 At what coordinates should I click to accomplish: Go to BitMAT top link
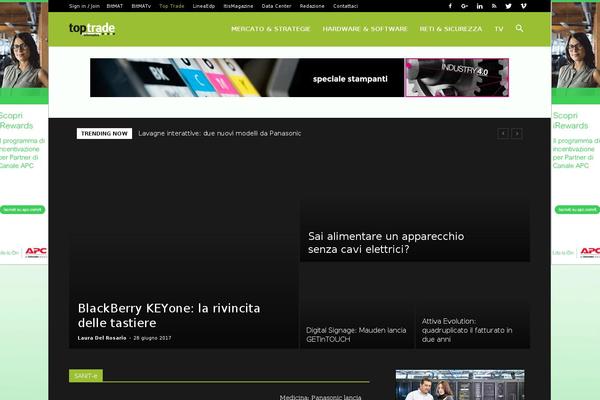[x=115, y=6]
